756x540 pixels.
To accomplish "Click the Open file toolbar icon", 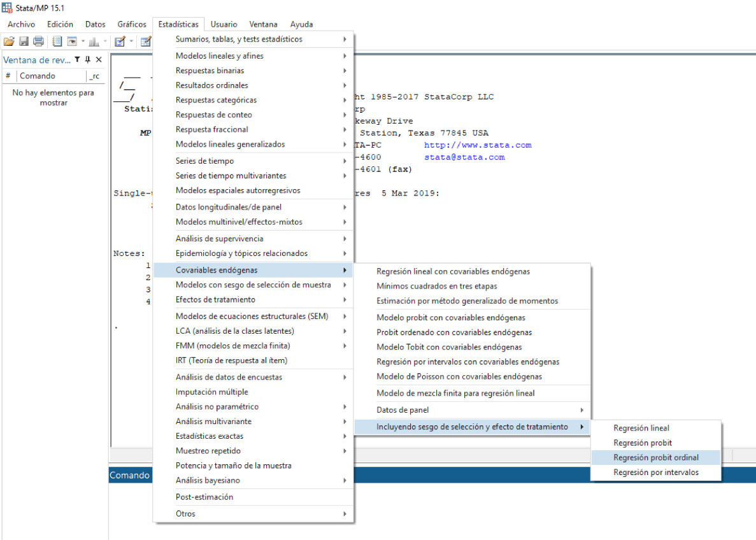I will (x=9, y=41).
